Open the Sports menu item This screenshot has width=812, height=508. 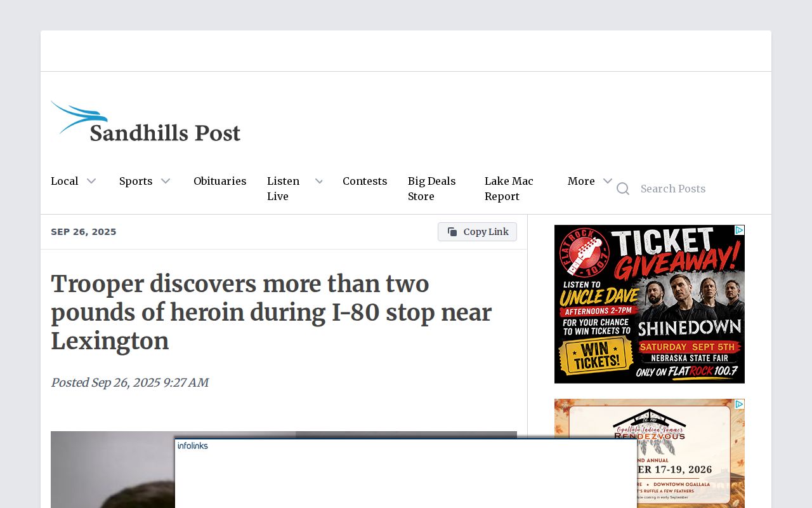point(136,181)
